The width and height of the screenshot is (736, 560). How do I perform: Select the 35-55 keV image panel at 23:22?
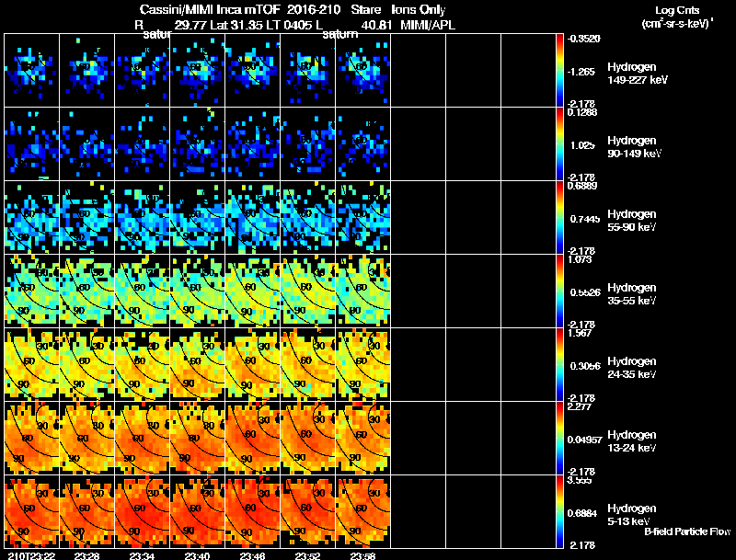click(32, 291)
